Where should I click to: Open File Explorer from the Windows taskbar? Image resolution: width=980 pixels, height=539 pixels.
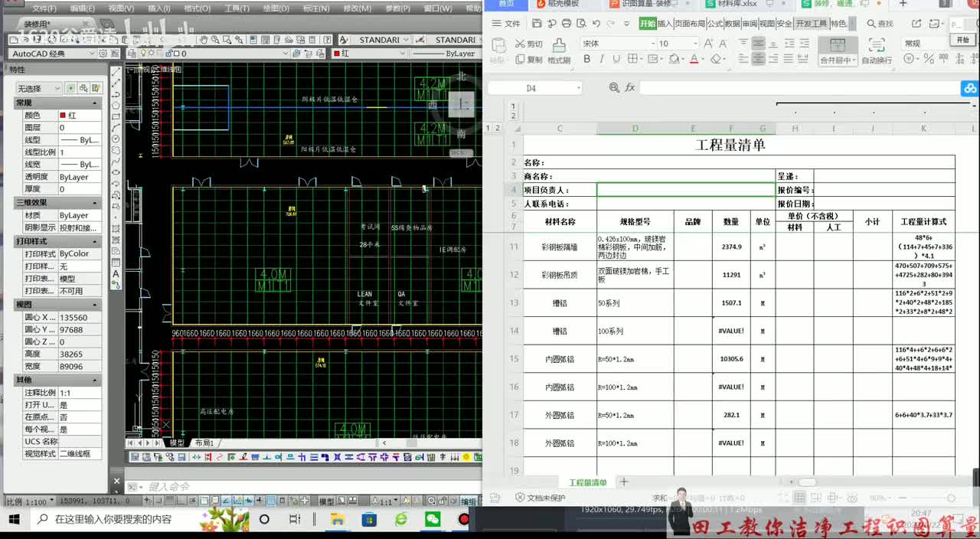tap(338, 519)
